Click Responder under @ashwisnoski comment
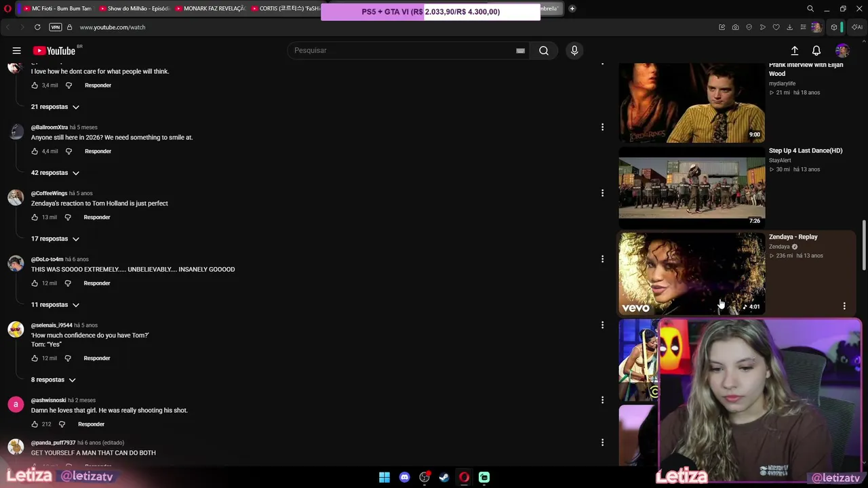This screenshot has height=488, width=868. (x=91, y=424)
